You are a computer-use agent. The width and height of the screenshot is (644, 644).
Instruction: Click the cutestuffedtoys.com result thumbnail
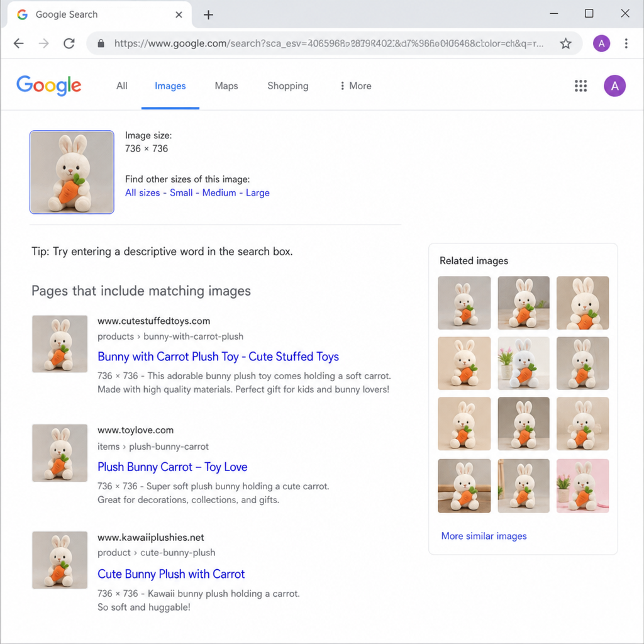coord(60,344)
